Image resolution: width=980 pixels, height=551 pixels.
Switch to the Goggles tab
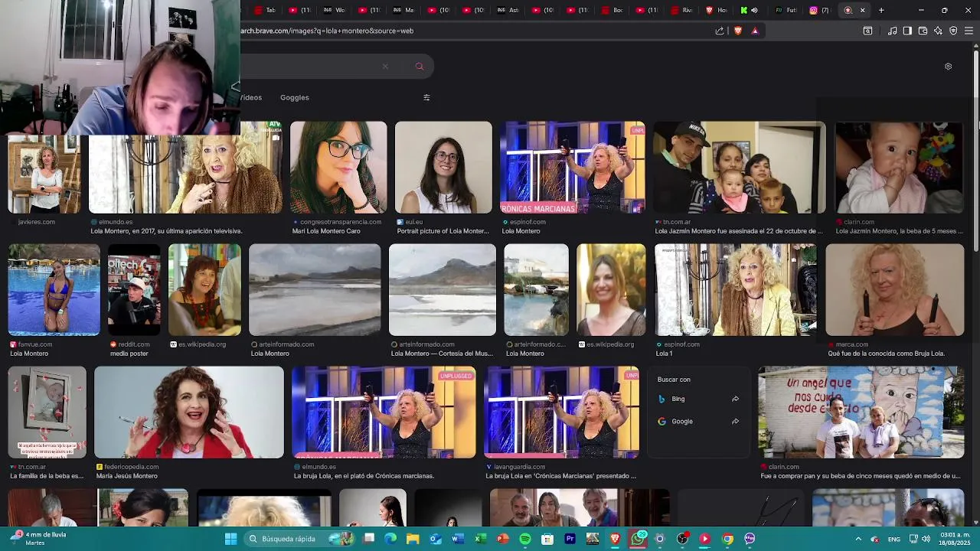[295, 97]
